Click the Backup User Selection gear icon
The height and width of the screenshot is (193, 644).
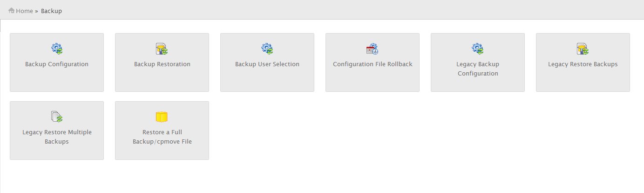coord(267,48)
